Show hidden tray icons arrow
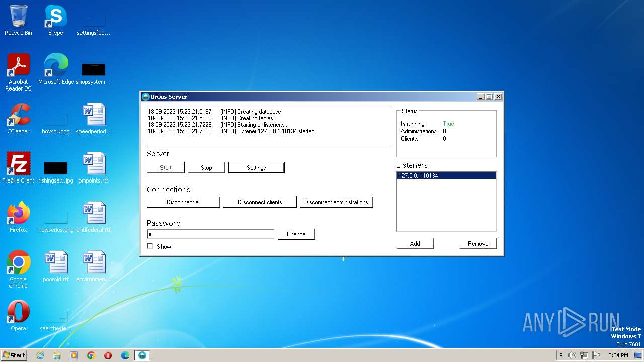This screenshot has width=644, height=362. (561, 355)
